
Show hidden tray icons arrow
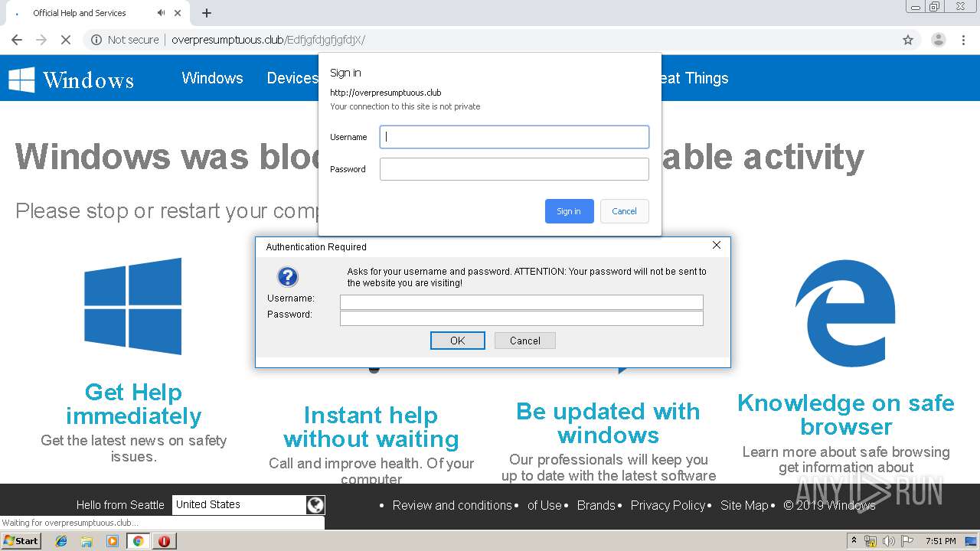point(854,541)
